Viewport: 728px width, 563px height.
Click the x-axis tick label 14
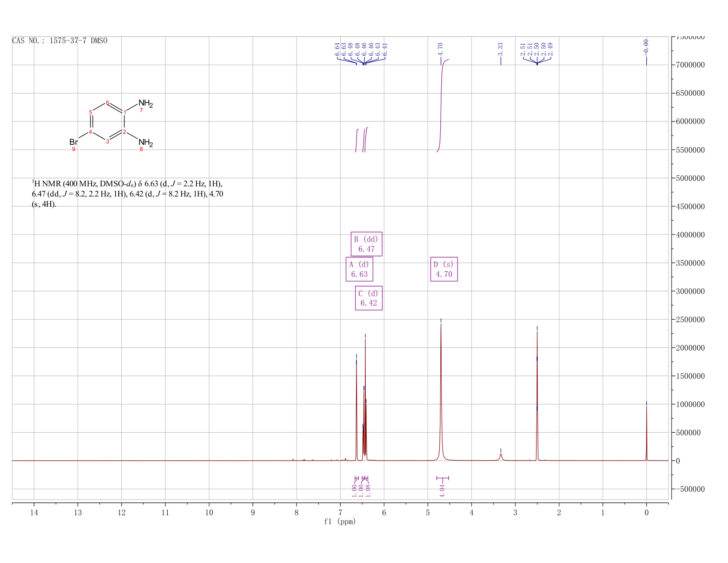coord(34,512)
